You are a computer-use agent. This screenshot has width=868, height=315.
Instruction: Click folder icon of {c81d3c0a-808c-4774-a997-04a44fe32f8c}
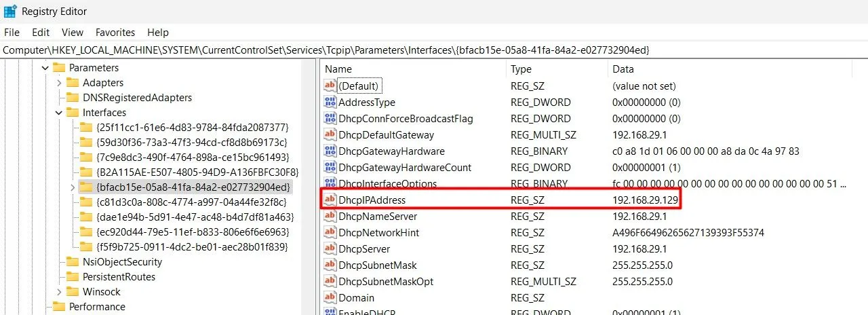pyautogui.click(x=86, y=202)
